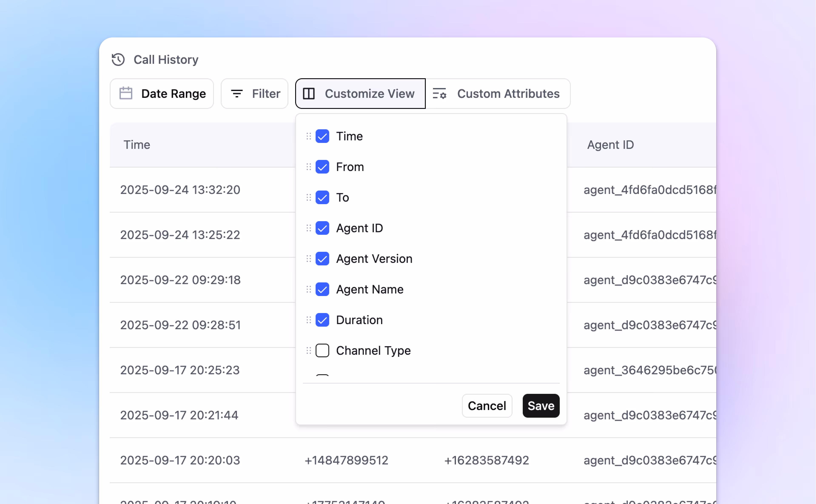Screen dimensions: 816x504
Task: Click the drag handle beside Agent Version
Action: click(309, 259)
